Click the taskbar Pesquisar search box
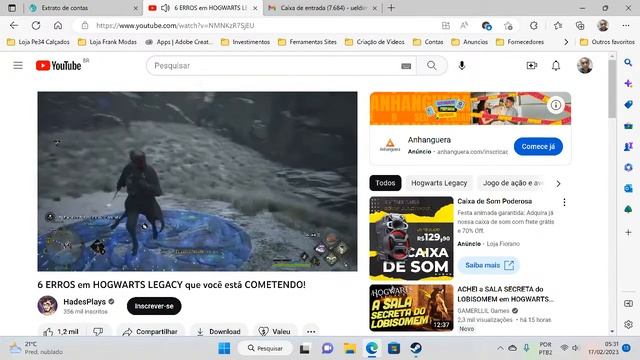The height and width of the screenshot is (360, 640). (x=266, y=348)
